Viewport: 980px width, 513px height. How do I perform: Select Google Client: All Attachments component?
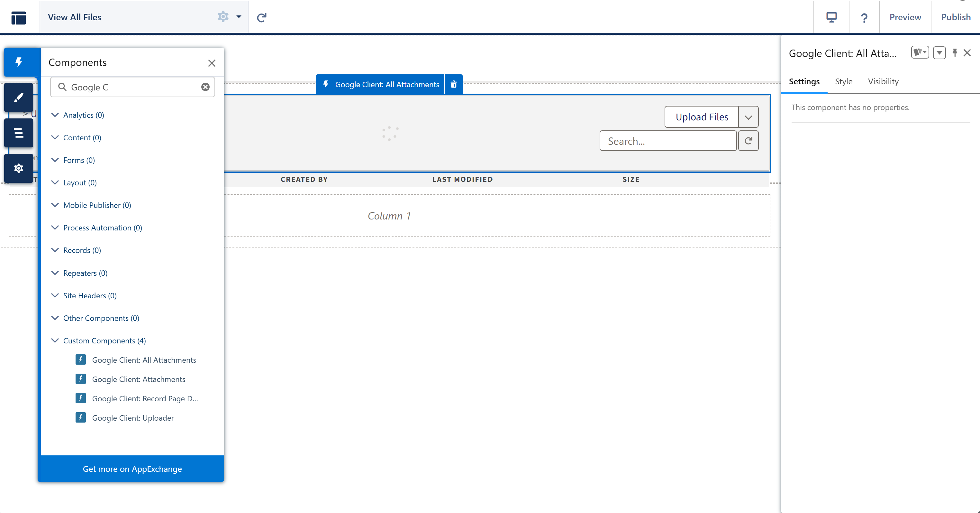tap(136, 360)
